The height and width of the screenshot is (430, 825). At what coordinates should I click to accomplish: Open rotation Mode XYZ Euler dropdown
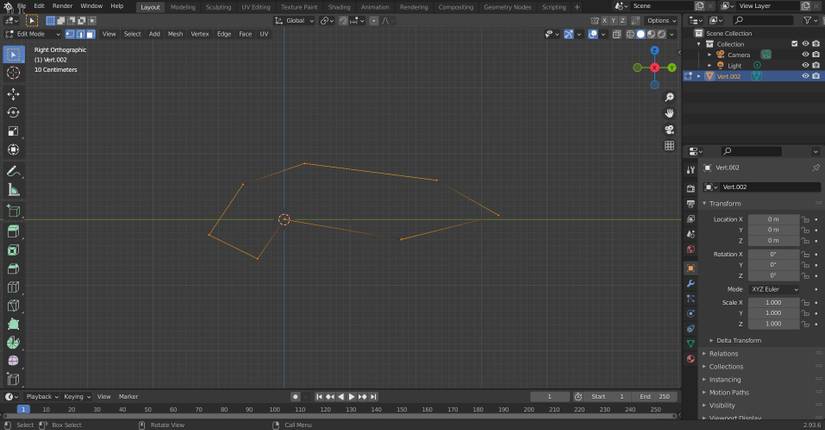tap(774, 289)
